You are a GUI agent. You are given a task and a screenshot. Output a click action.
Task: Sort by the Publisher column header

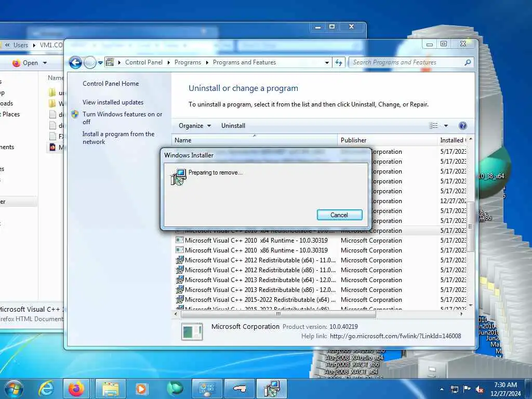pyautogui.click(x=387, y=140)
